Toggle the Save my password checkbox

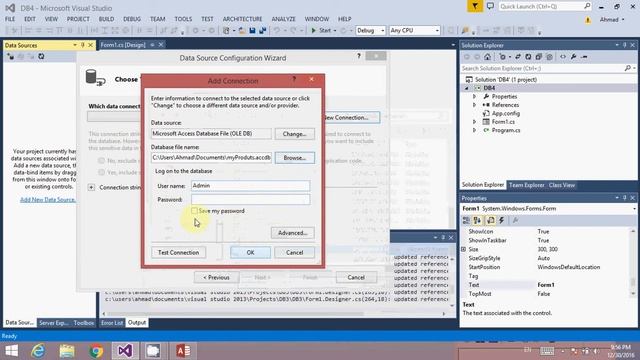194,211
